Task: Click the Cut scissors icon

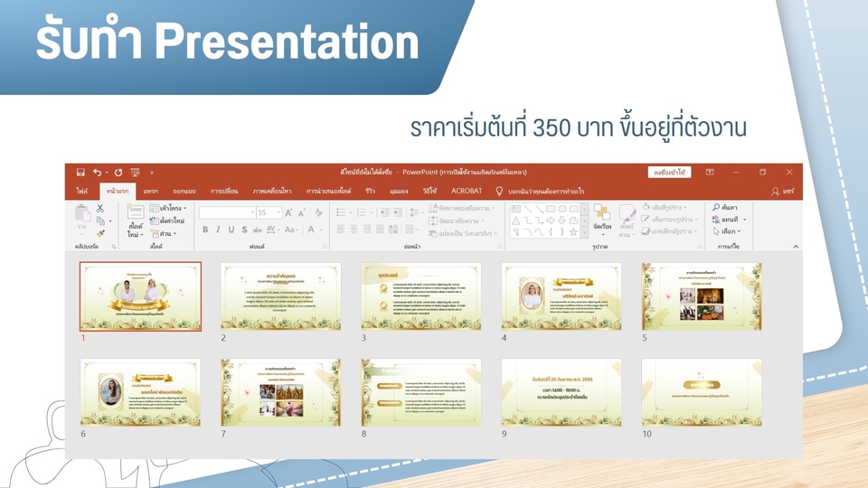Action: pyautogui.click(x=100, y=209)
